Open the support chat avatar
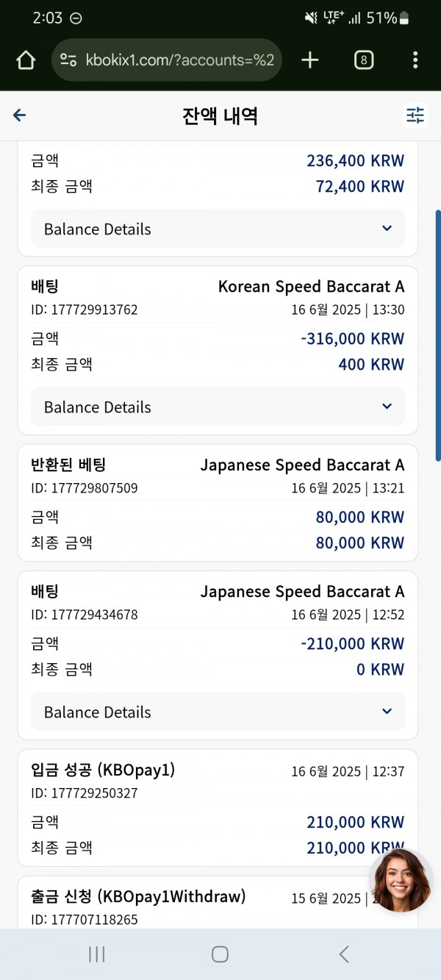 (x=400, y=880)
